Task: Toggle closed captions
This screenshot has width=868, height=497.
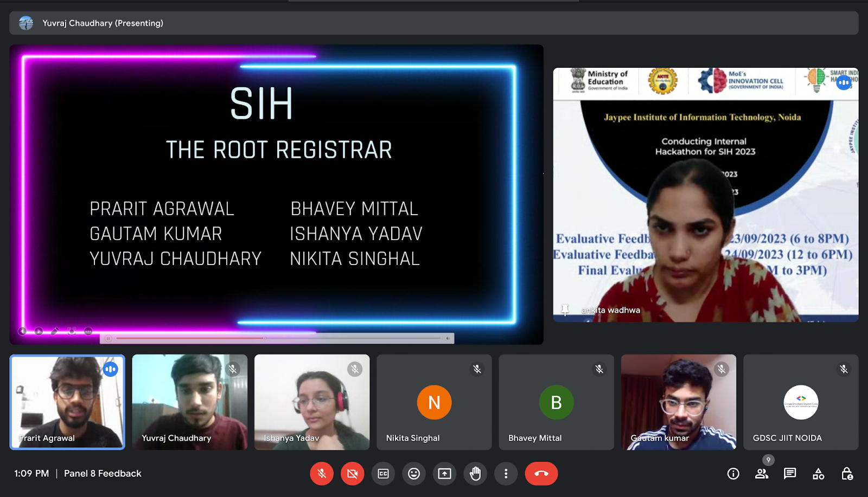Action: point(383,474)
